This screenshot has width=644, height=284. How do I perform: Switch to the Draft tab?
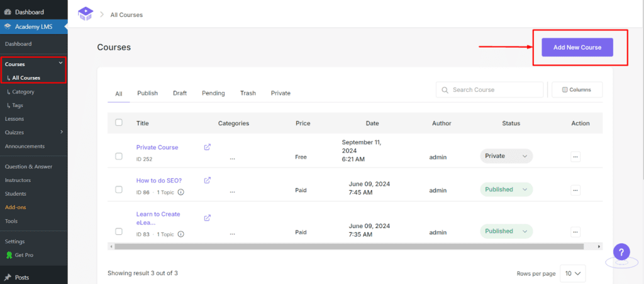click(x=180, y=93)
